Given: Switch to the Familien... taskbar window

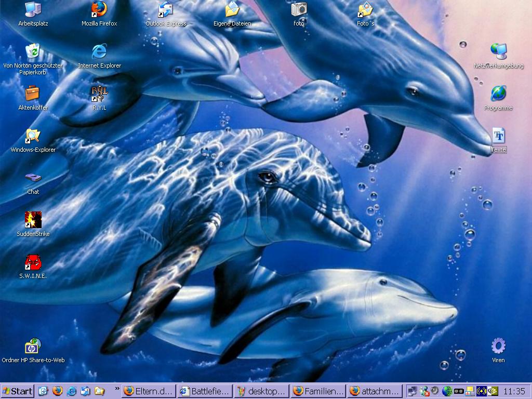Looking at the screenshot, I should pos(318,391).
